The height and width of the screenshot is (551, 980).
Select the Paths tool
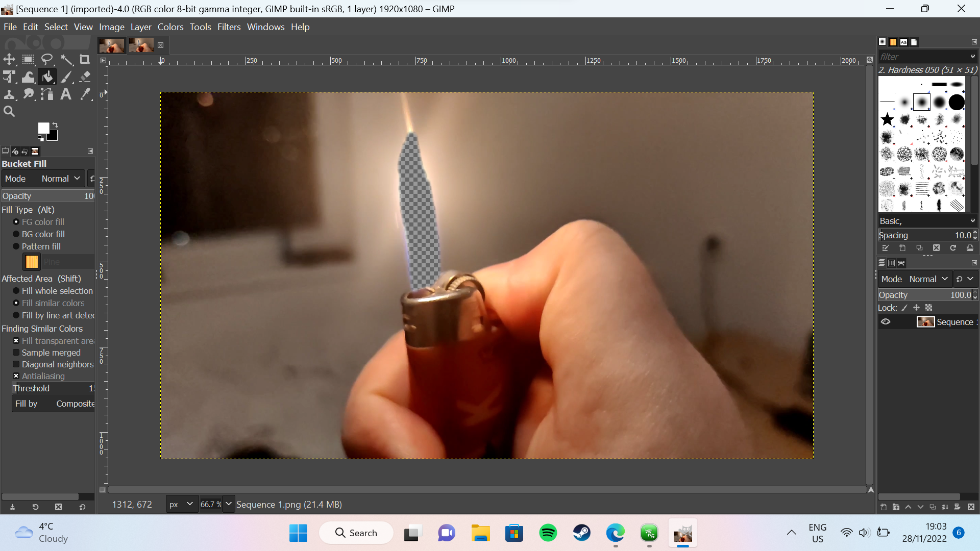pos(47,94)
